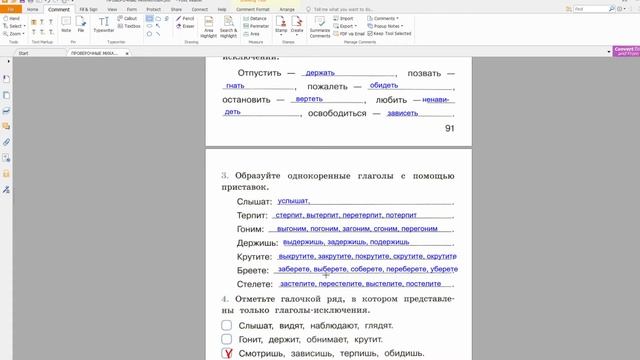The image size is (640, 360).
Task: Click Summarize Comments button
Action: (x=320, y=27)
